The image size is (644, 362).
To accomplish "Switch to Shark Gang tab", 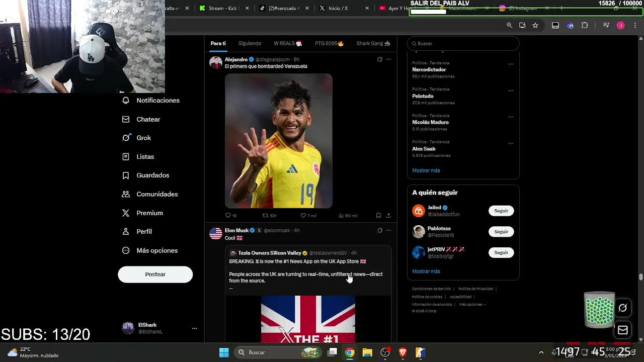I will tap(373, 43).
